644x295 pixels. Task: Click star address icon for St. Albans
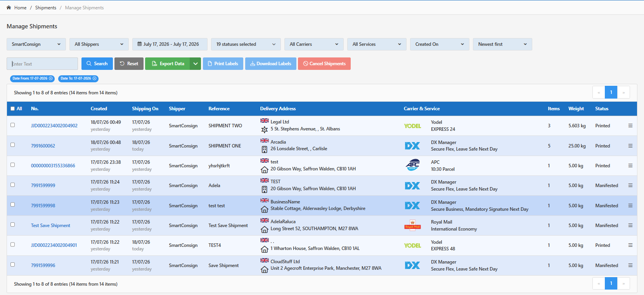(265, 130)
